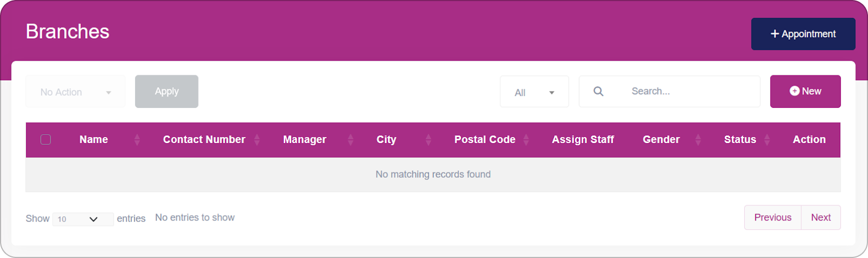Go to the Next page
868x258 pixels.
click(821, 217)
